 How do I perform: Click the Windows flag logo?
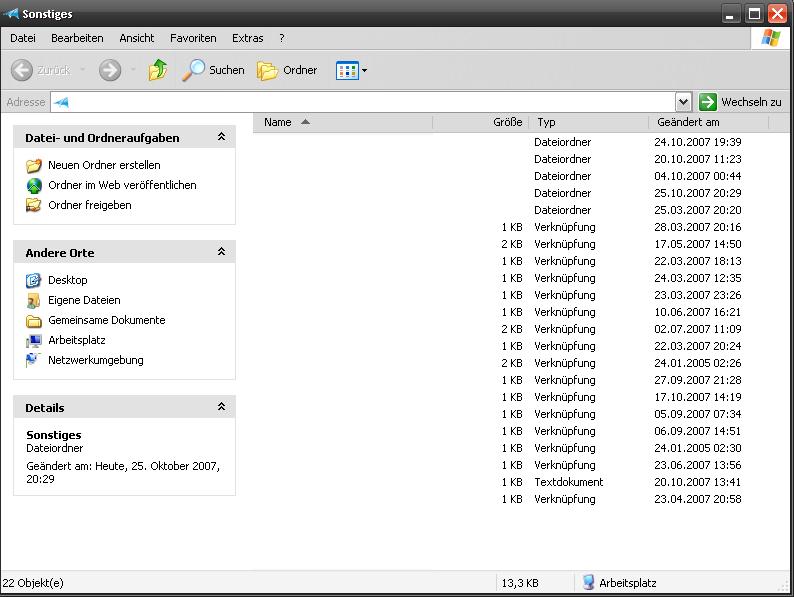(x=770, y=38)
